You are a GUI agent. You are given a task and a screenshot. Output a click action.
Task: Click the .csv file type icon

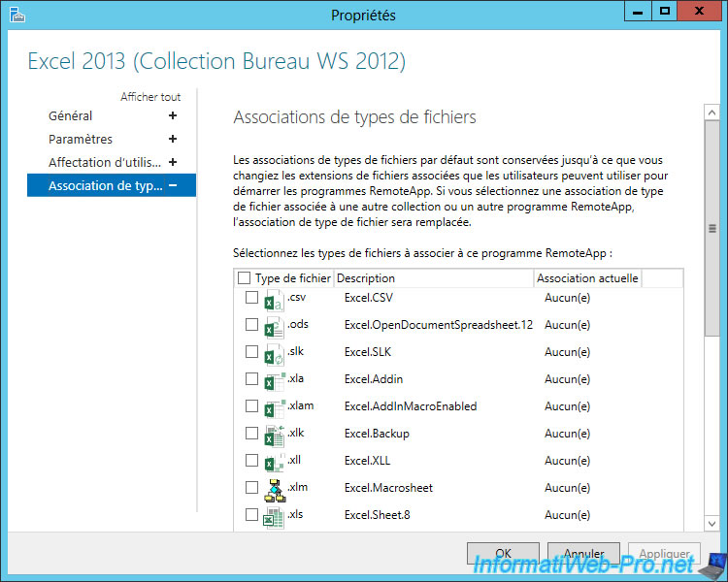[x=274, y=300]
